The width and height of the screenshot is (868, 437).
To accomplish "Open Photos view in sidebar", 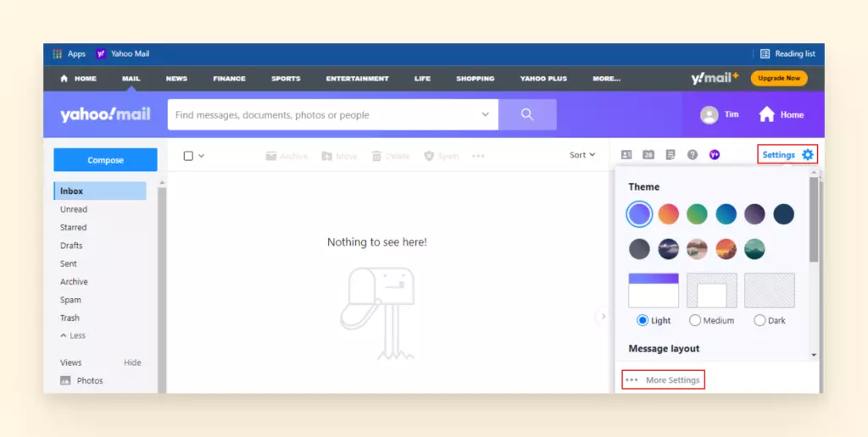I will pos(81,380).
